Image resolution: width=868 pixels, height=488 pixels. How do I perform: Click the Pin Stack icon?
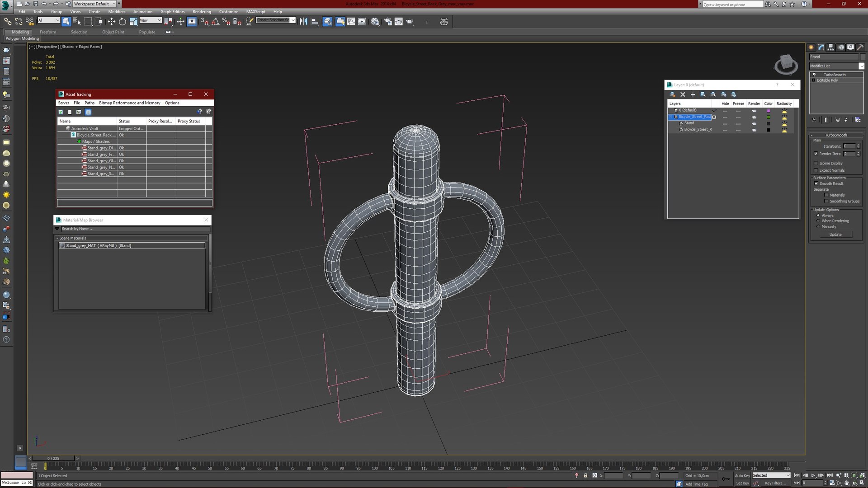pyautogui.click(x=814, y=120)
